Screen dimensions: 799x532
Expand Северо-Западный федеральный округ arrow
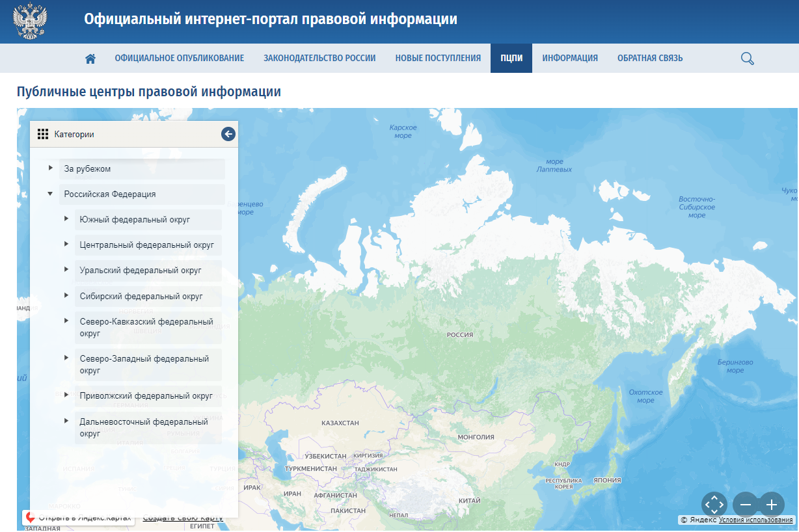66,358
